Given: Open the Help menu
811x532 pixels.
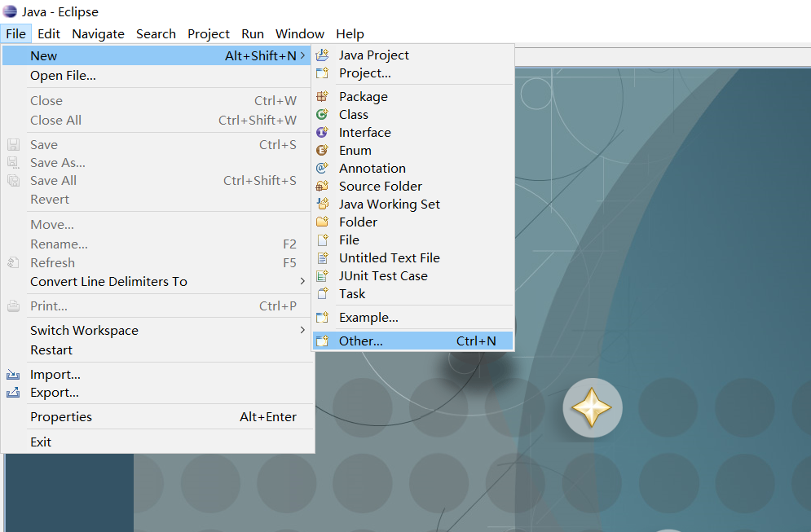Looking at the screenshot, I should tap(350, 33).
